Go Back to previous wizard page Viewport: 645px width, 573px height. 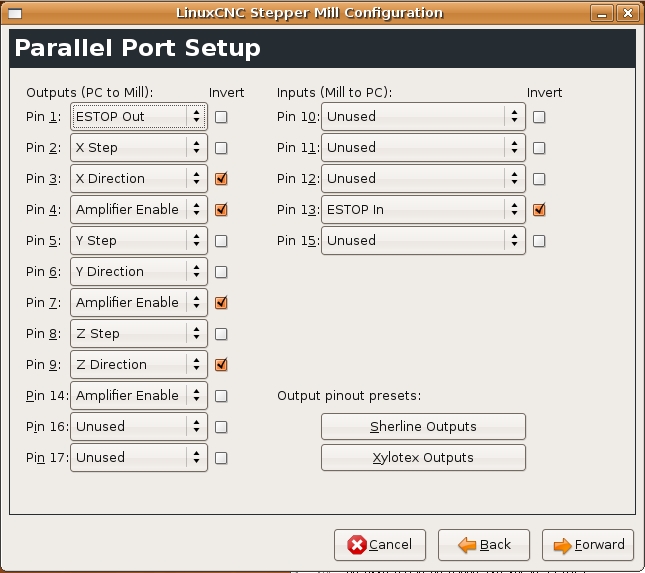pos(484,545)
